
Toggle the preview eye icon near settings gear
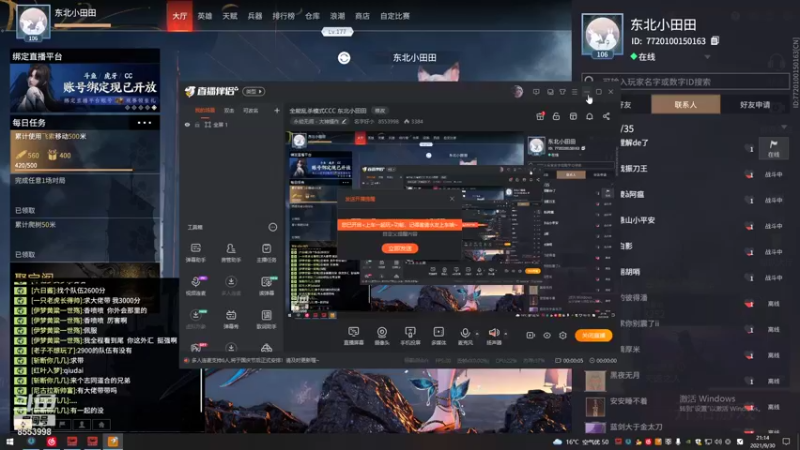546,335
